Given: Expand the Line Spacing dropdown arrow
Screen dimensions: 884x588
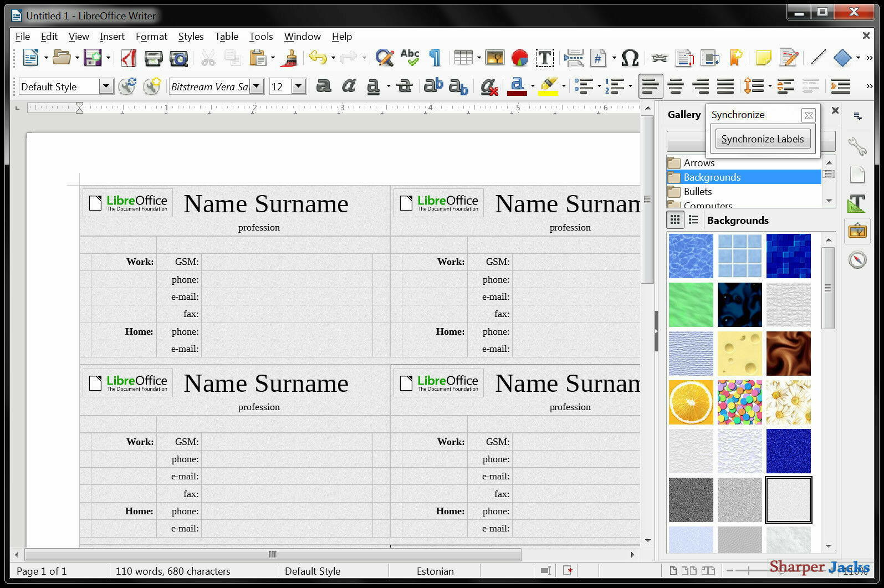Looking at the screenshot, I should point(770,86).
